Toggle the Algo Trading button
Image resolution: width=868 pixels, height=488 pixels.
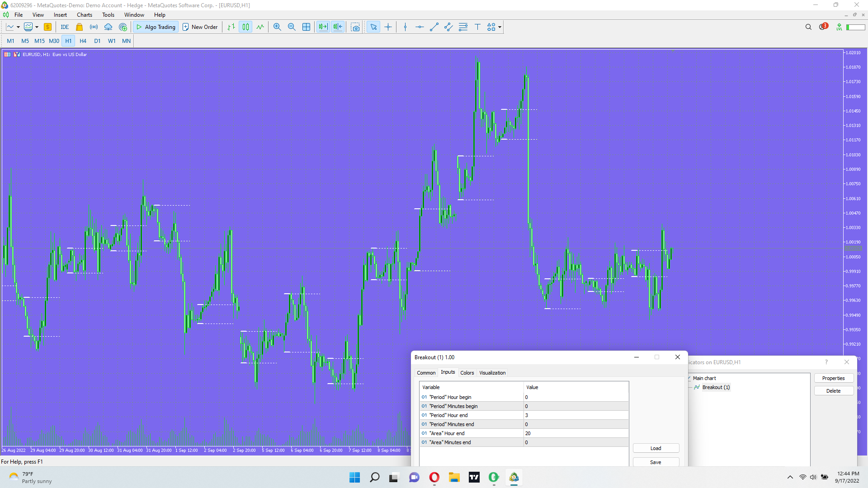pos(156,27)
